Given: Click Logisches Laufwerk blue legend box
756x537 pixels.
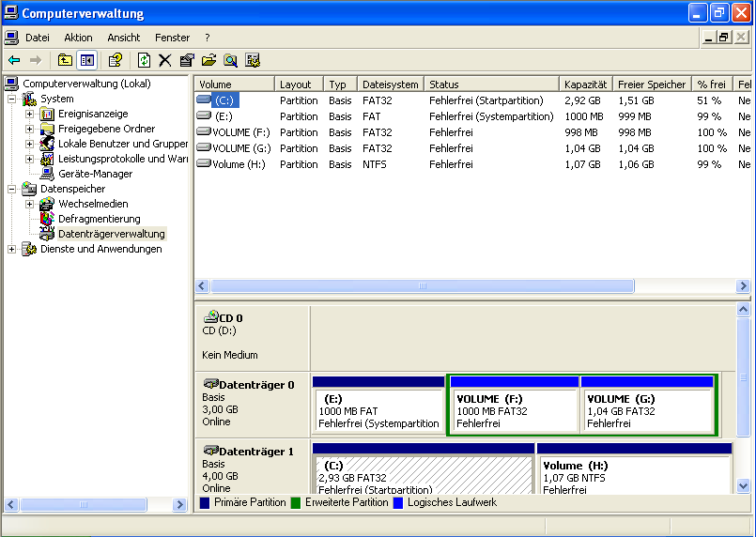Looking at the screenshot, I should [398, 503].
